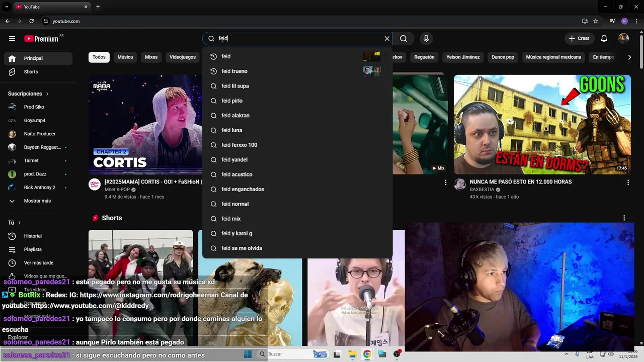The width and height of the screenshot is (644, 362).
Task: Open options for NUNCA ME PASÓ ESTO video
Action: click(627, 183)
